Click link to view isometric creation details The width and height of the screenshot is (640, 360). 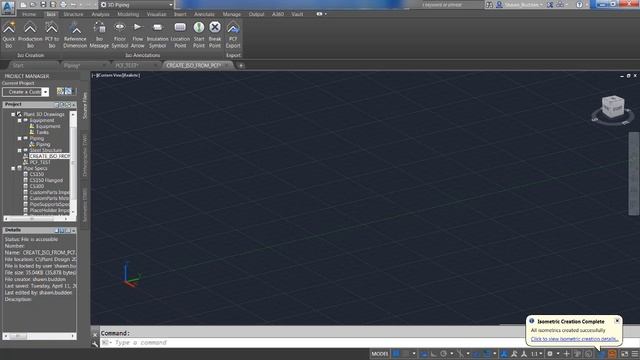click(574, 339)
